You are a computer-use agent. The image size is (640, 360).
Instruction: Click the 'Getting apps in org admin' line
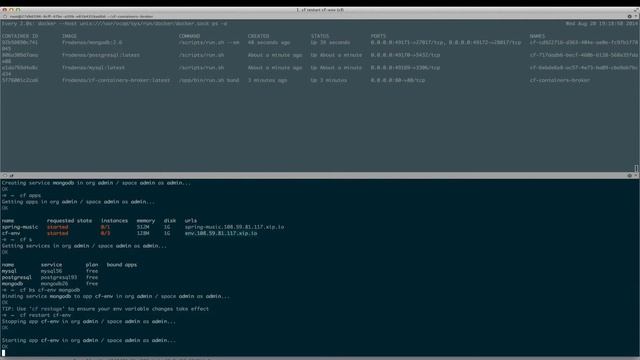(x=78, y=202)
